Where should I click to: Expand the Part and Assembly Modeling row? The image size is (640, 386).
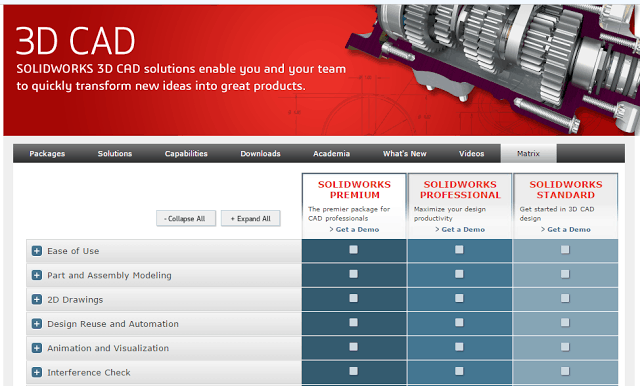(x=37, y=275)
